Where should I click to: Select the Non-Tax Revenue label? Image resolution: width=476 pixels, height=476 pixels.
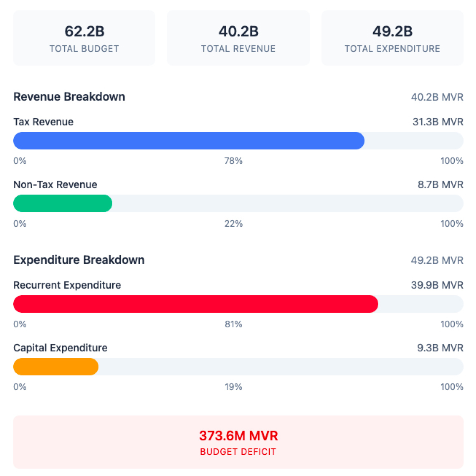55,185
